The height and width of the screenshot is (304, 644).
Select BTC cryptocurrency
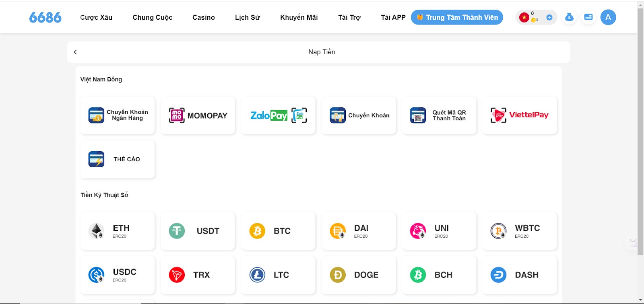[278, 231]
